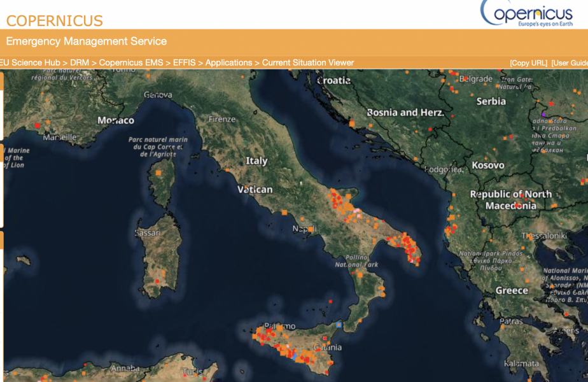The width and height of the screenshot is (588, 382).
Task: Select the red marker in sea north of Sicily
Action: (330, 301)
